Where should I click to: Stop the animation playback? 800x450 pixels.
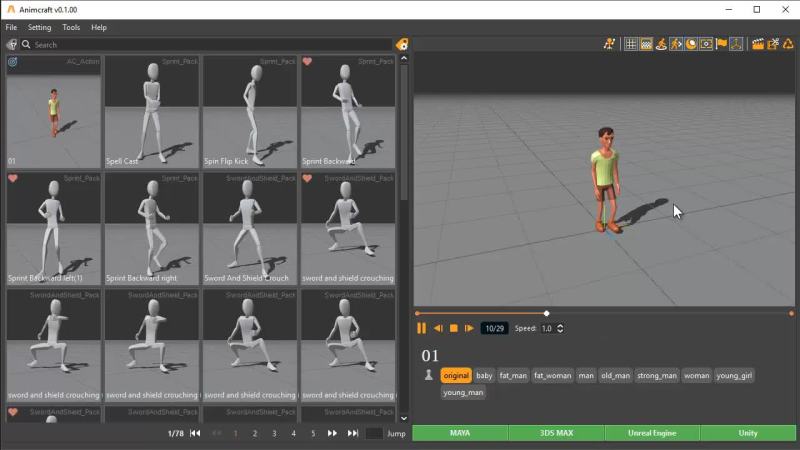tap(454, 328)
